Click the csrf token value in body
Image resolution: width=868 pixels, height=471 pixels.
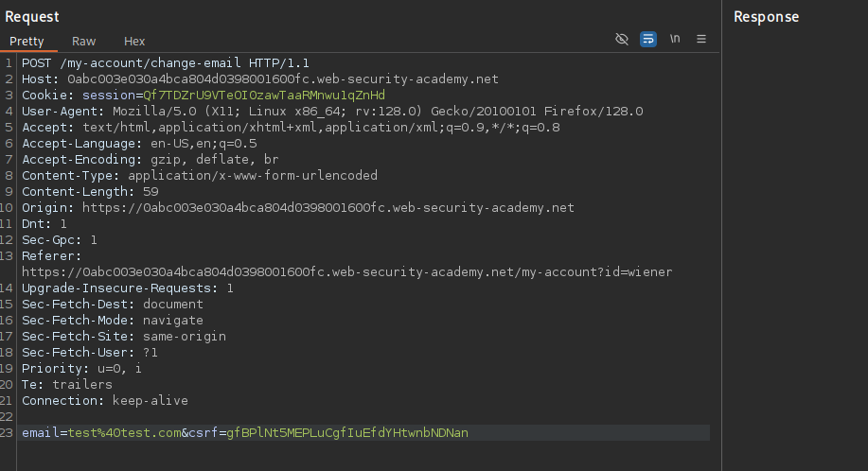(x=347, y=432)
